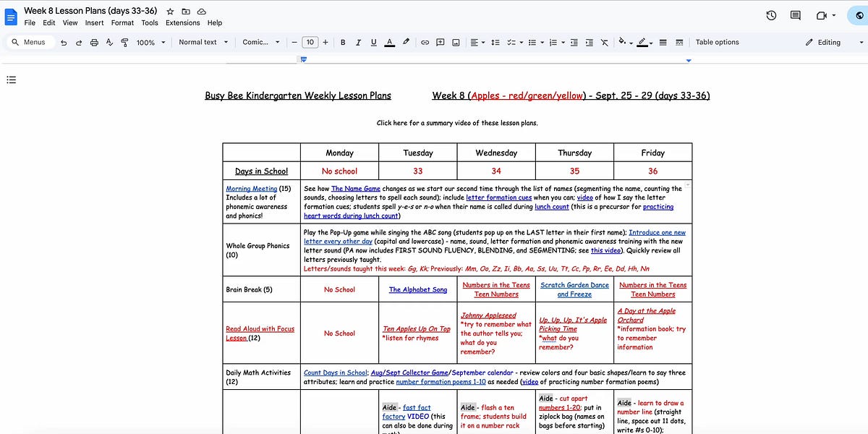This screenshot has width=868, height=434.
Task: Select the paint format tool
Action: (124, 42)
